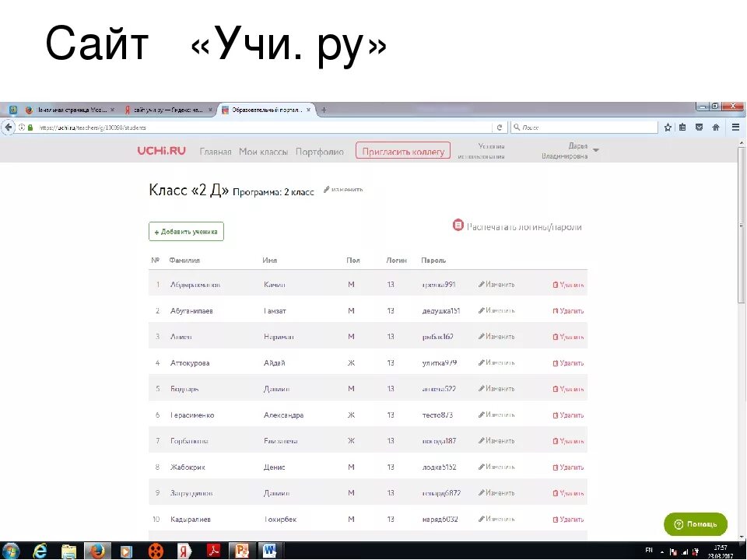Click the browser back arrow button
The height and width of the screenshot is (560, 747).
click(x=8, y=127)
